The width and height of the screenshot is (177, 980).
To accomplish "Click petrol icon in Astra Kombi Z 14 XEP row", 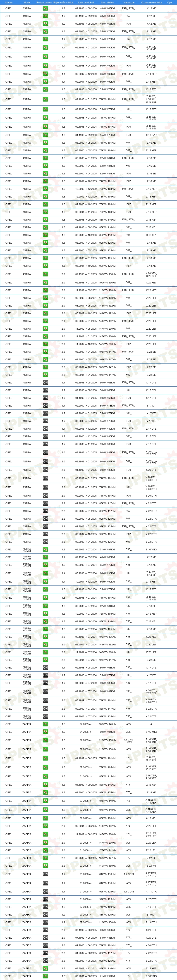I will coord(45,582).
